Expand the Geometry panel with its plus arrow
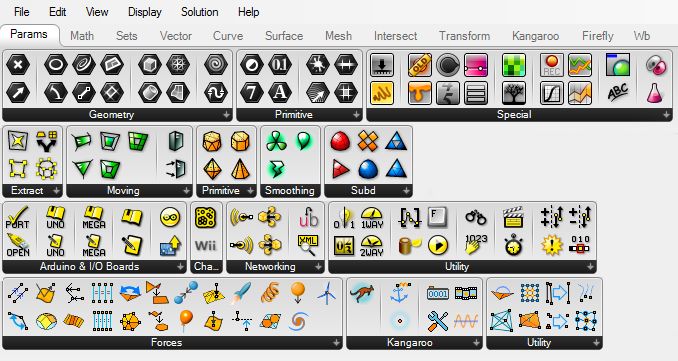Screen dimensions: 678x361 [227, 115]
